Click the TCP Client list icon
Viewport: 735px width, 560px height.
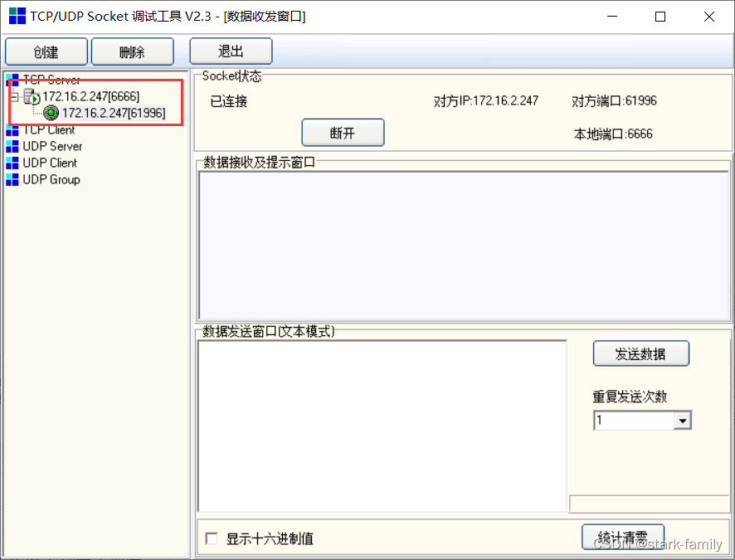point(12,129)
